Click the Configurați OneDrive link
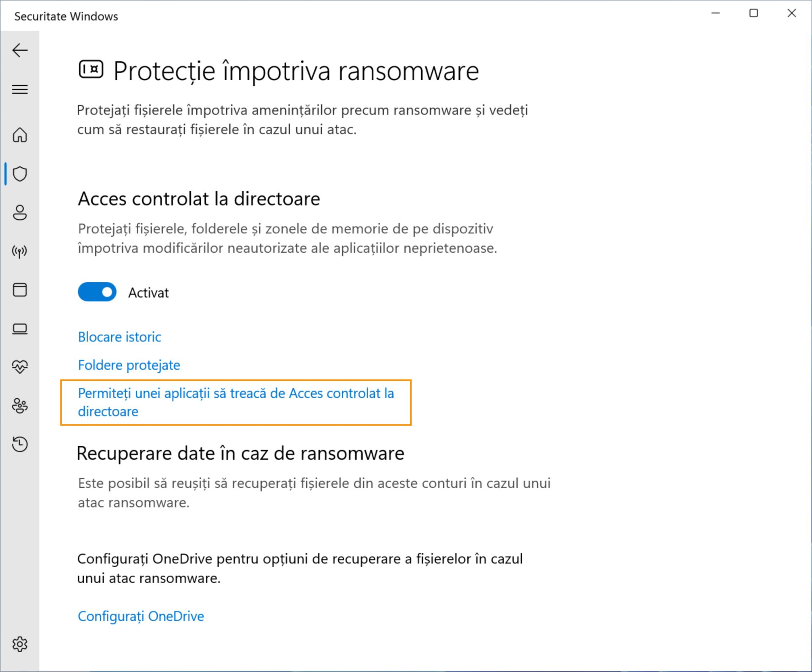This screenshot has height=672, width=812. click(x=141, y=616)
